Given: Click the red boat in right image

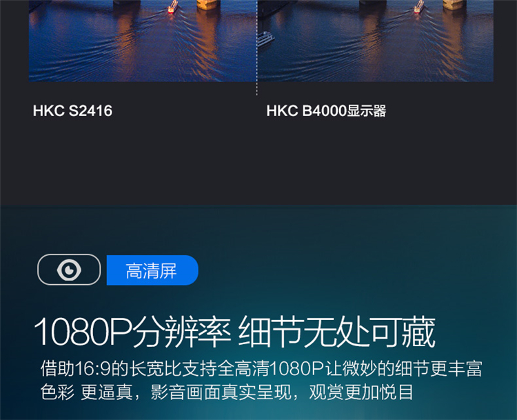Looking at the screenshot, I should [x=418, y=8].
